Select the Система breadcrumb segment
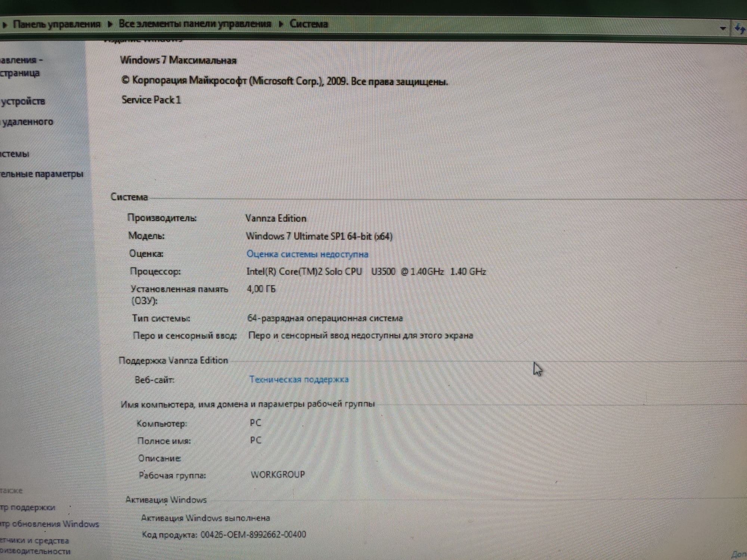Viewport: 747px width, 560px height. click(309, 24)
